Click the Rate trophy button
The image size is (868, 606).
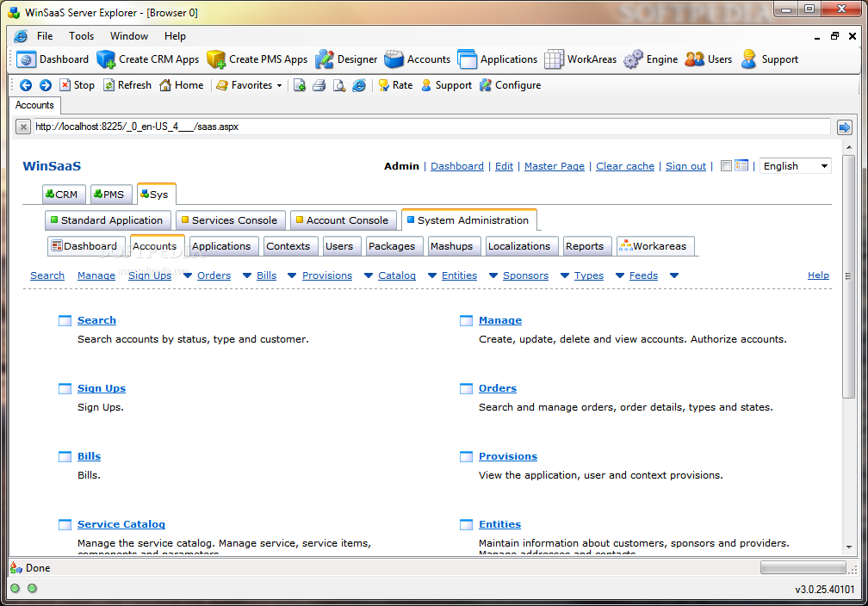click(395, 85)
